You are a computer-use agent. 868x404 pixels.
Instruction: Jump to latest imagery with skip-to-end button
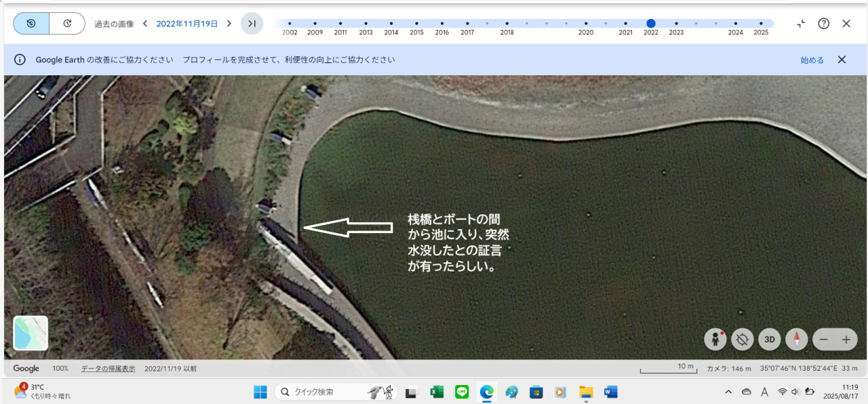252,24
